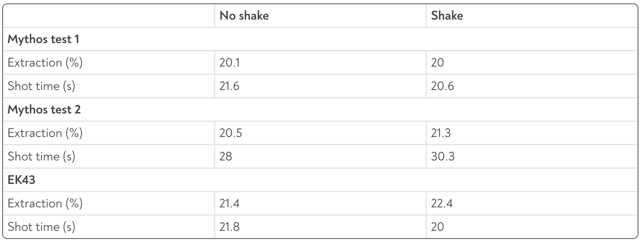Select the 21.4 extraction value cell
The width and height of the screenshot is (644, 244).
pyautogui.click(x=230, y=203)
